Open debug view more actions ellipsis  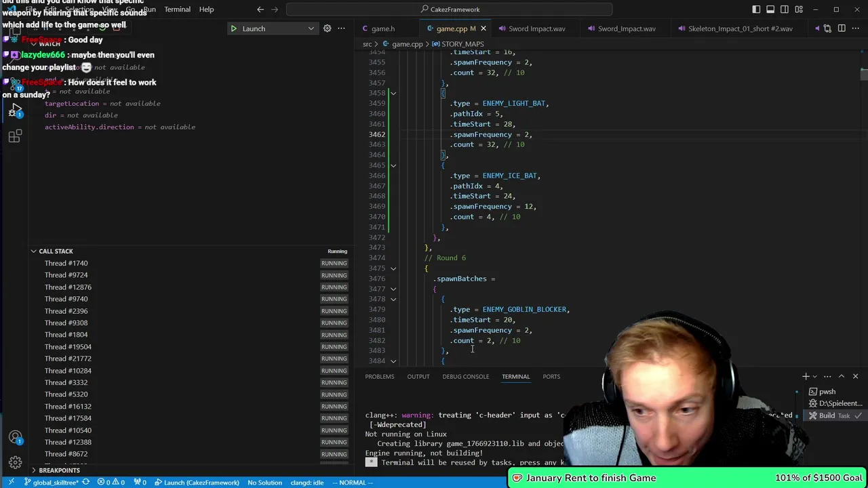point(342,28)
